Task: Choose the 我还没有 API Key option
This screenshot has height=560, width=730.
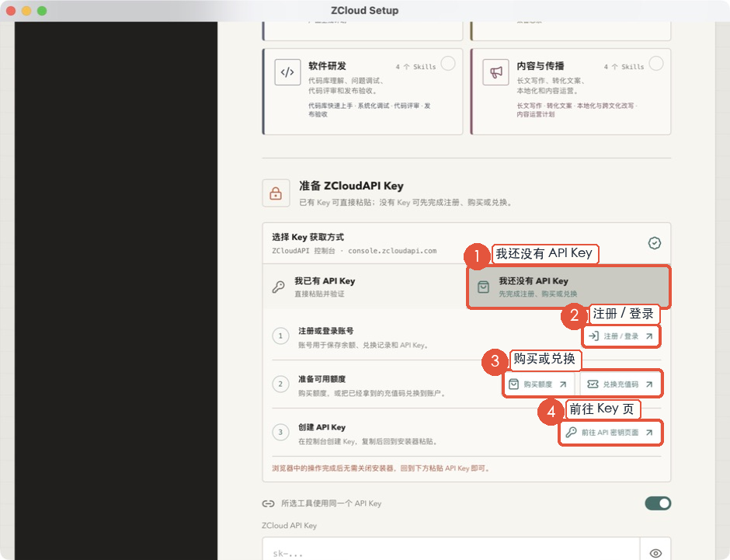Action: pos(568,287)
